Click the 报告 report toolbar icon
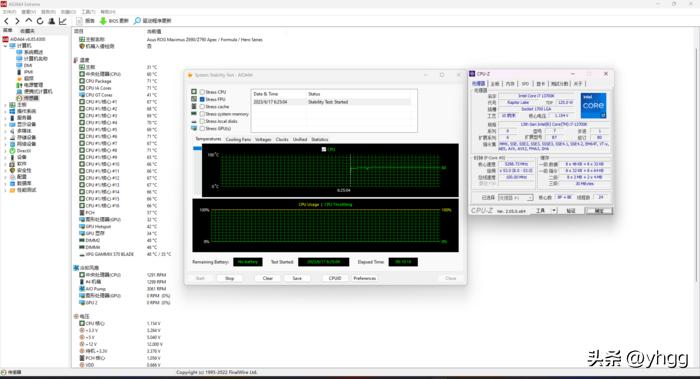Viewport: 700px width, 379px height. 79,21
